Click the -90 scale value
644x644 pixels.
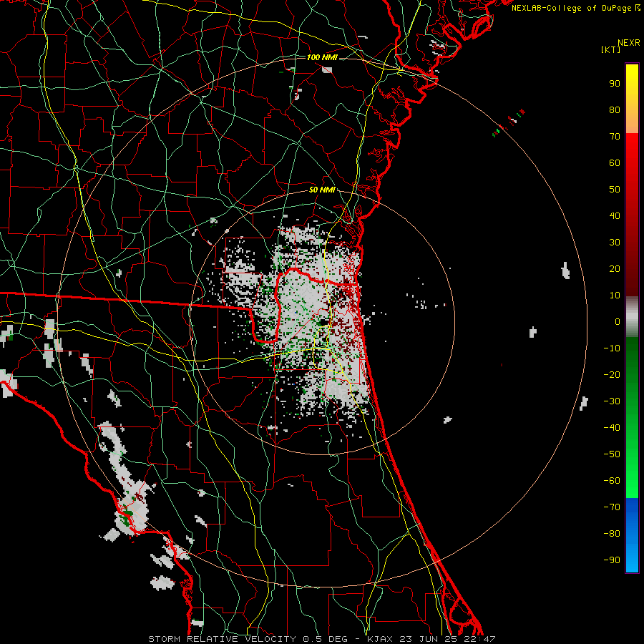[612, 560]
